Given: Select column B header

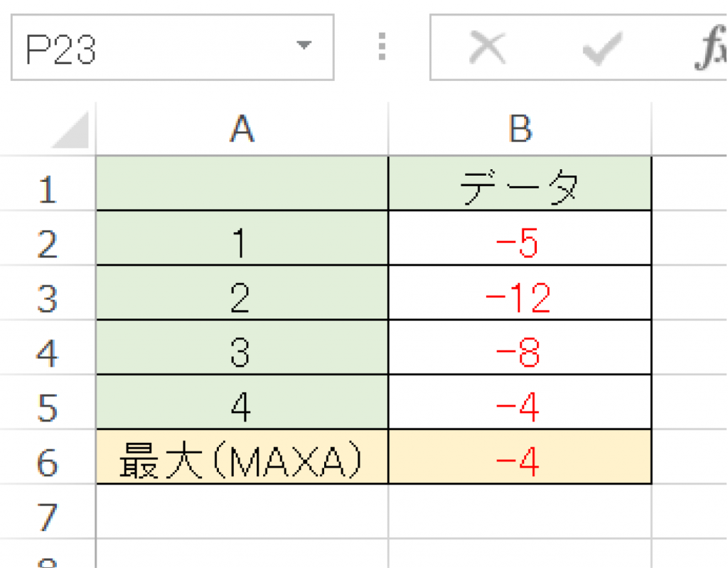Looking at the screenshot, I should (x=520, y=128).
